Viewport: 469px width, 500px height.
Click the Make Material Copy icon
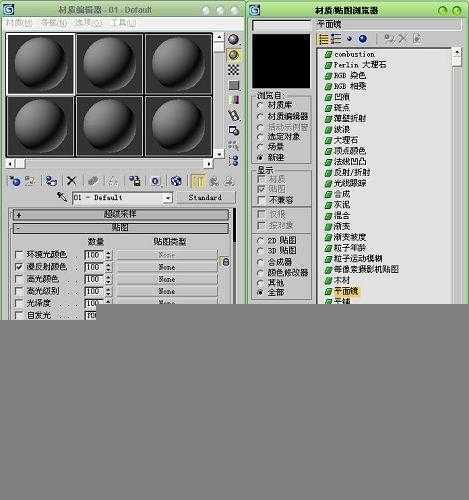click(93, 181)
